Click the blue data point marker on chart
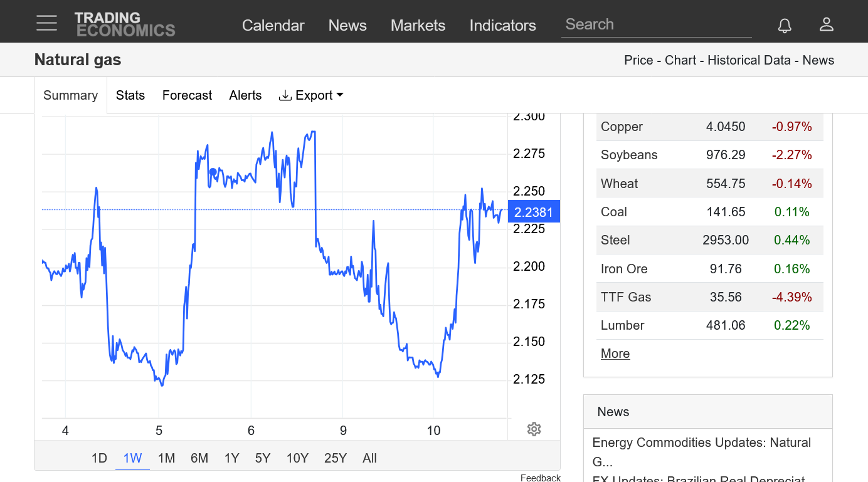This screenshot has width=868, height=482. tap(213, 172)
